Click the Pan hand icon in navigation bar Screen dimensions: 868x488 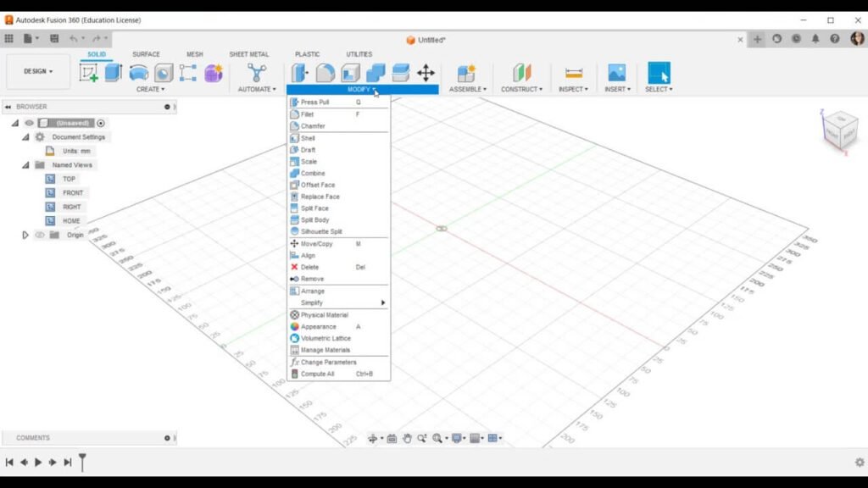407,438
